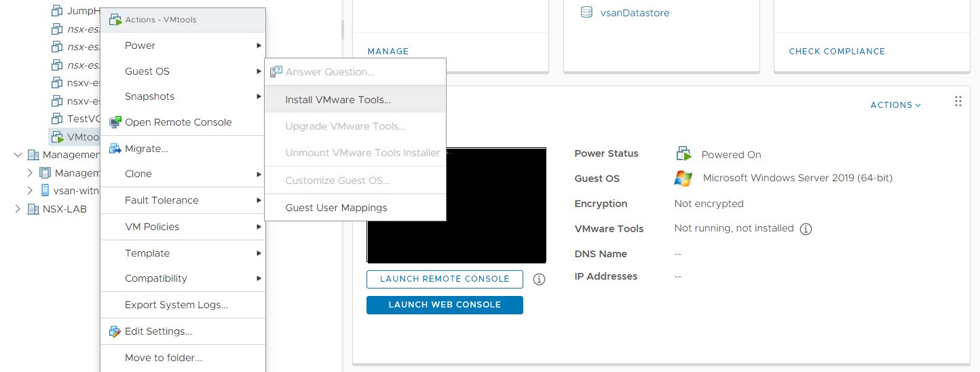980x372 pixels.
Task: Click Migrate in the context menu
Action: coord(183,149)
